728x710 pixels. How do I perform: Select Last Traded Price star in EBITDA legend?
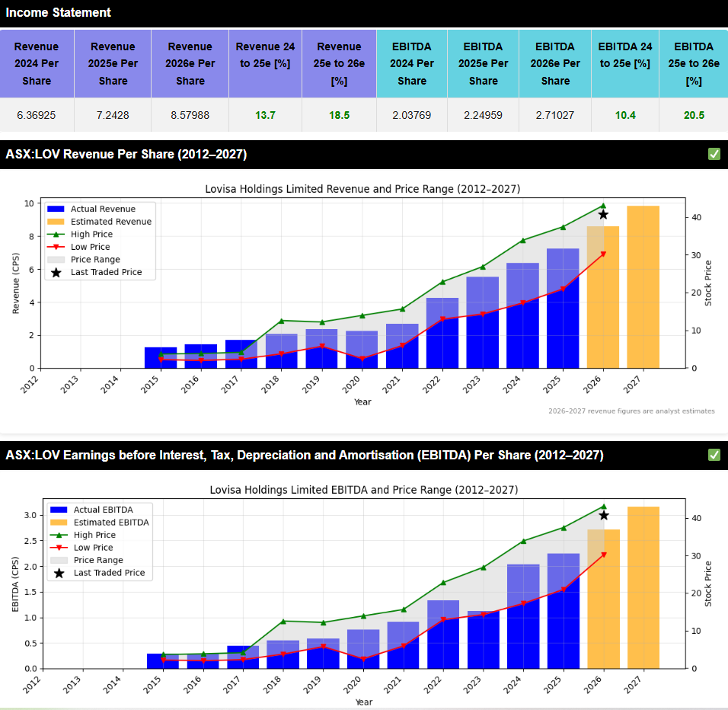click(x=59, y=573)
